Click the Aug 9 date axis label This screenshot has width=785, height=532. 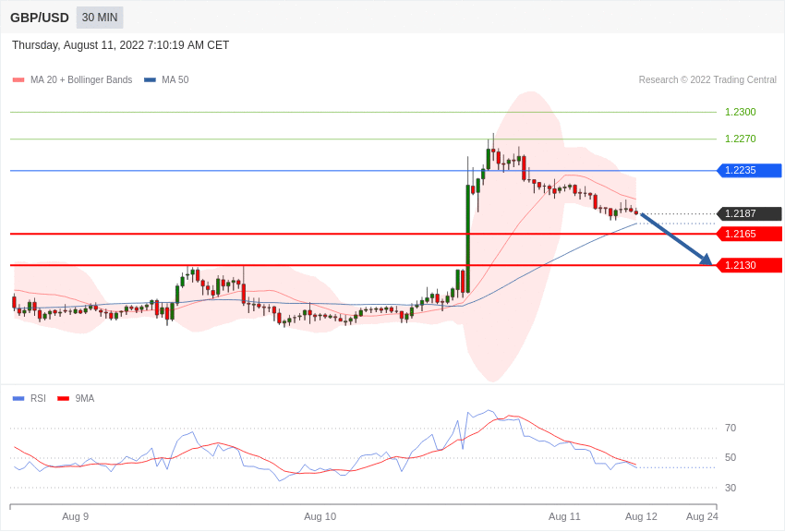(76, 516)
